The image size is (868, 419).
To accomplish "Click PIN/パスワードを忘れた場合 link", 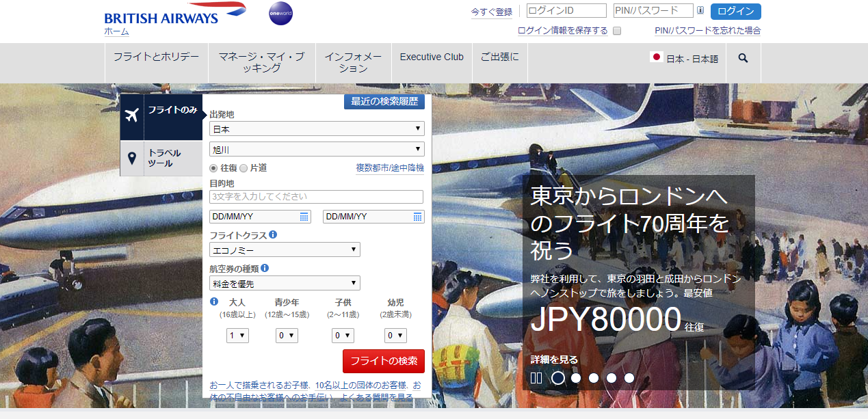I will click(x=708, y=31).
